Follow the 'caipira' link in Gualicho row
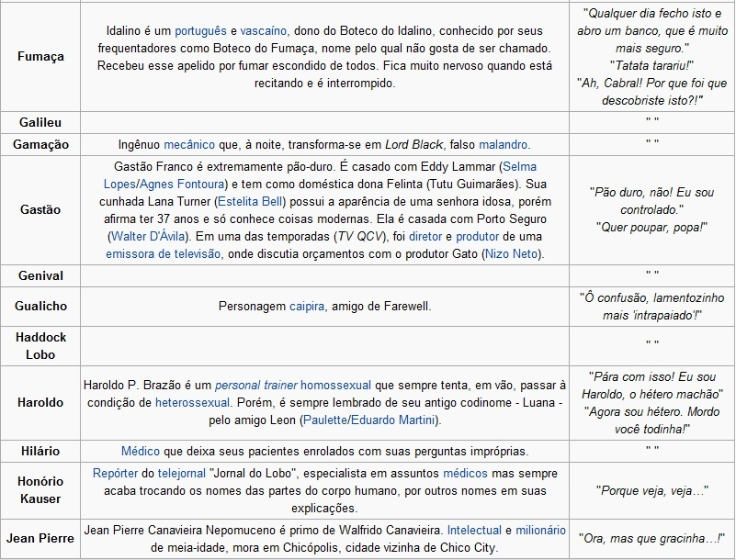The height and width of the screenshot is (560, 736). [x=307, y=307]
